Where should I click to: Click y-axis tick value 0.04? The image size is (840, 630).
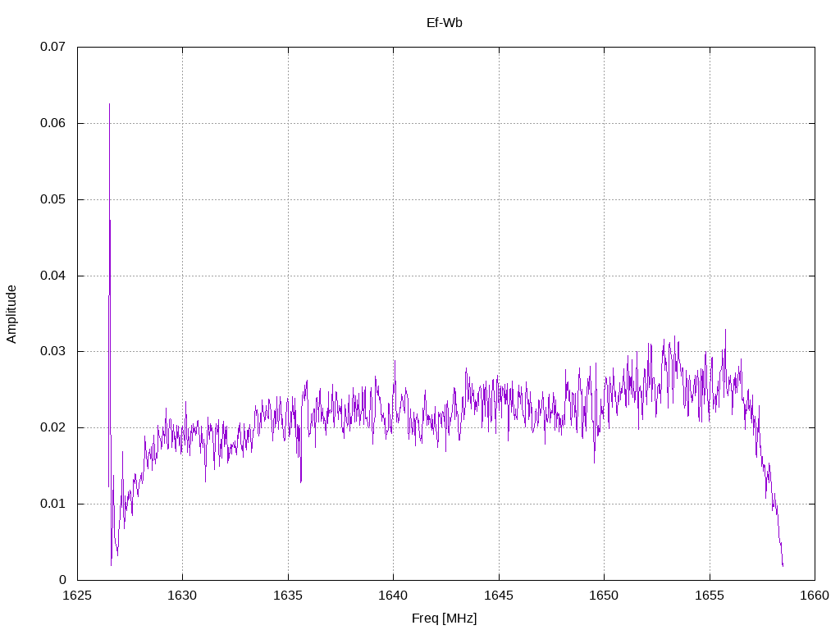(52, 276)
